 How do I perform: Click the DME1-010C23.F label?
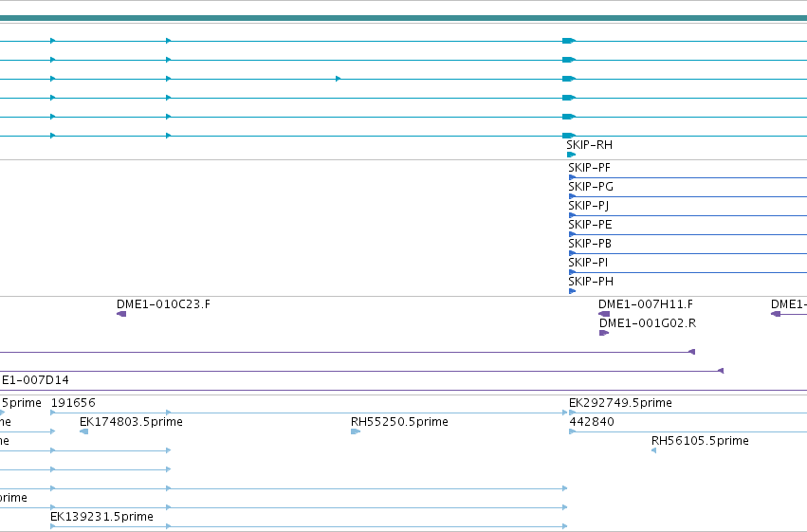[x=163, y=304]
